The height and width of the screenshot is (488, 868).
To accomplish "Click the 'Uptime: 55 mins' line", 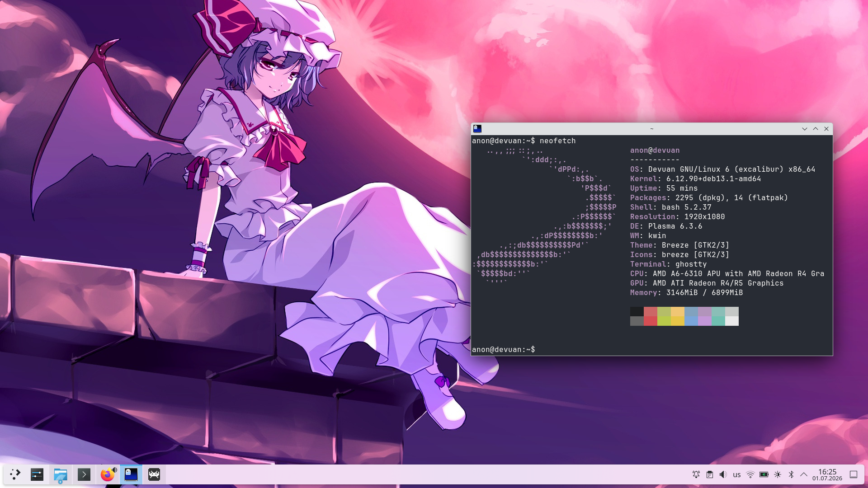I will point(664,188).
